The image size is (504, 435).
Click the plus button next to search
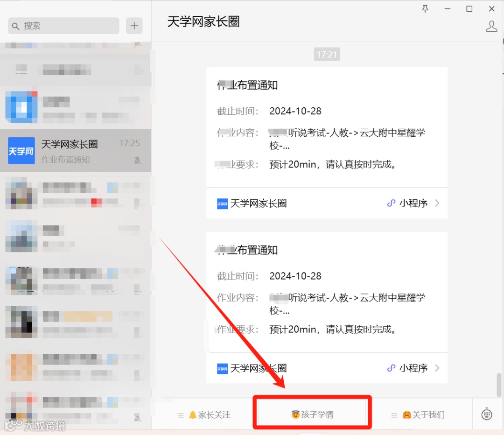(x=134, y=26)
